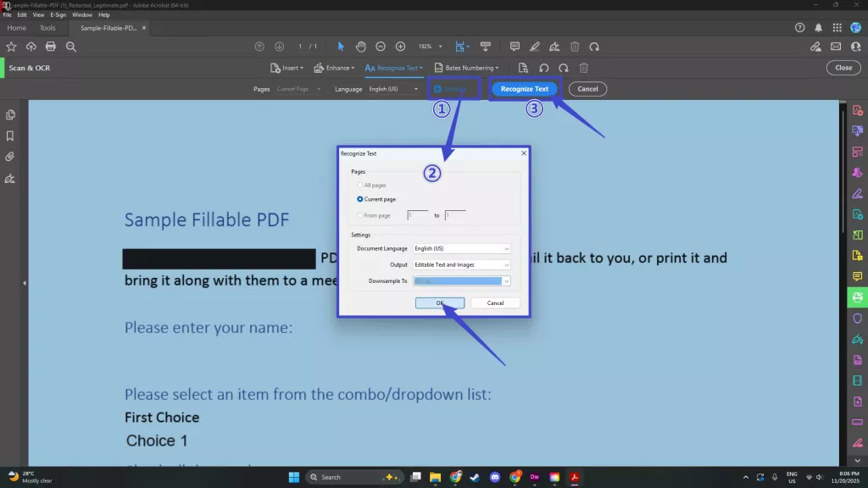The height and width of the screenshot is (488, 868).
Task: Activate the hand pan tool
Action: (x=360, y=47)
